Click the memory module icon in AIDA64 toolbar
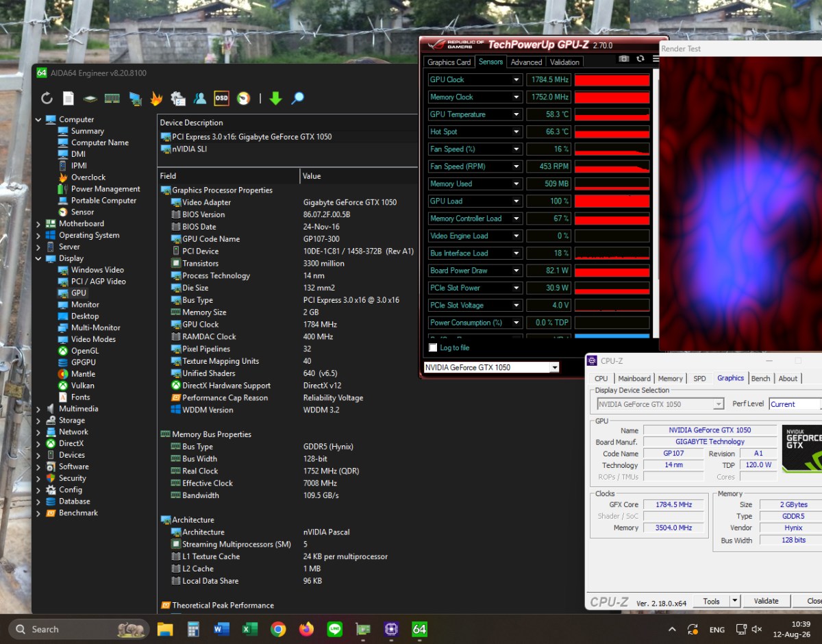This screenshot has width=822, height=644. pyautogui.click(x=112, y=99)
